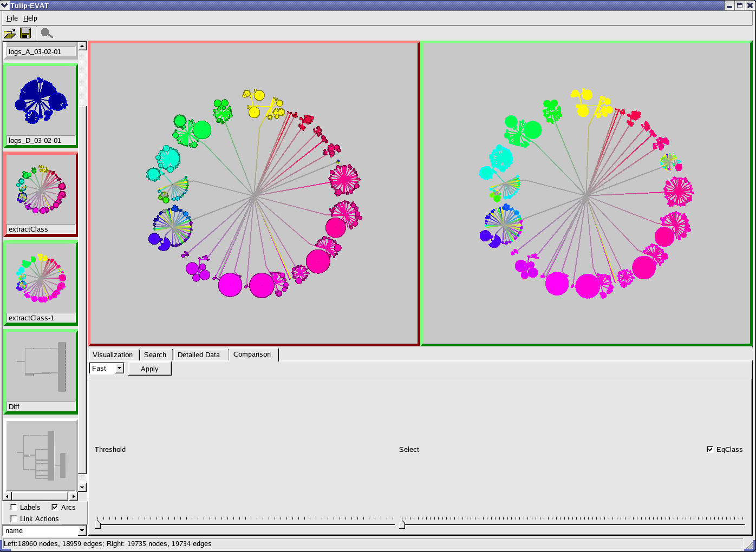This screenshot has width=756, height=552.
Task: Toggle the Arcs checkbox
Action: (x=55, y=507)
